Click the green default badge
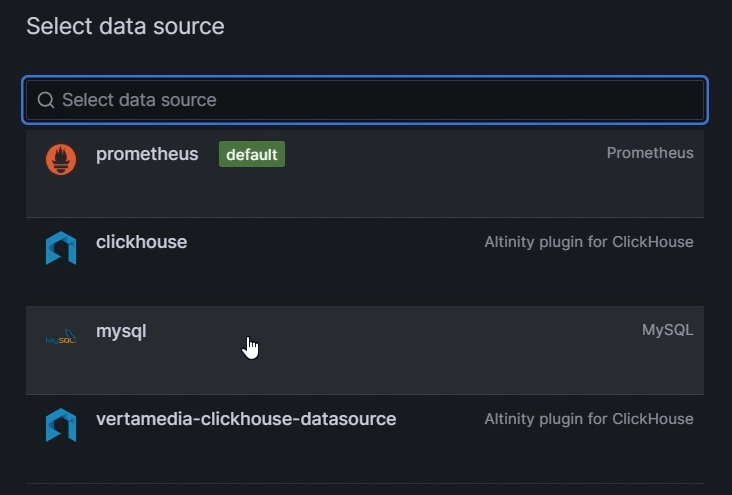This screenshot has width=732, height=495. [252, 154]
